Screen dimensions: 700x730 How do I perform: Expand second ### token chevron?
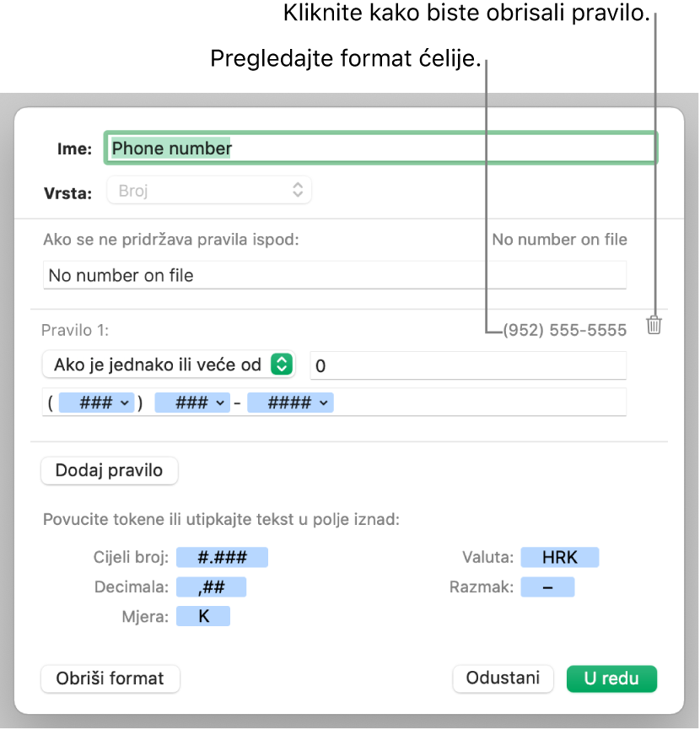[x=220, y=403]
